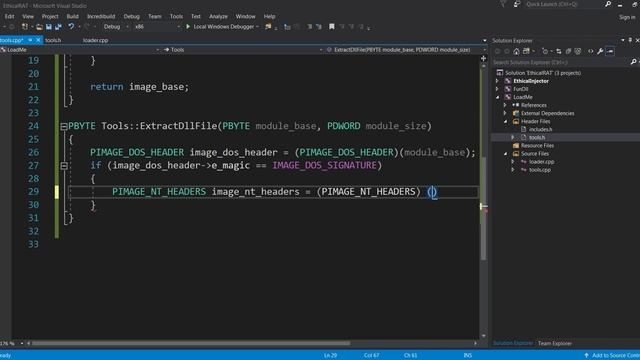Image resolution: width=640 pixels, height=360 pixels.
Task: Click the Quick Launch search magnifier icon
Action: pyautogui.click(x=608, y=4)
